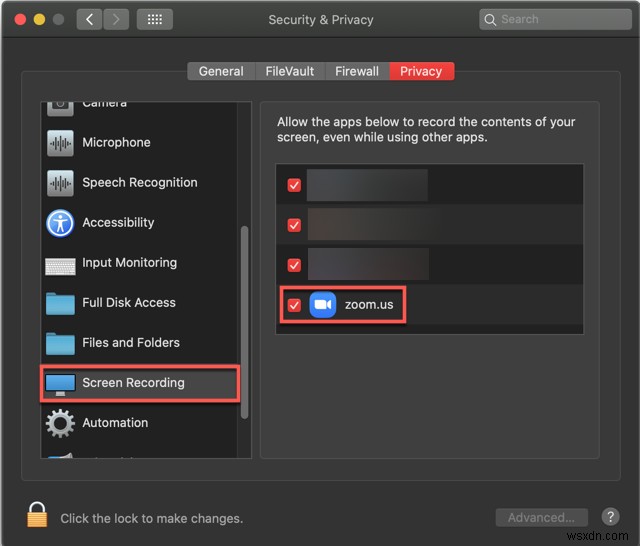The width and height of the screenshot is (640, 546).
Task: Show all preferences with the grid button
Action: (155, 19)
